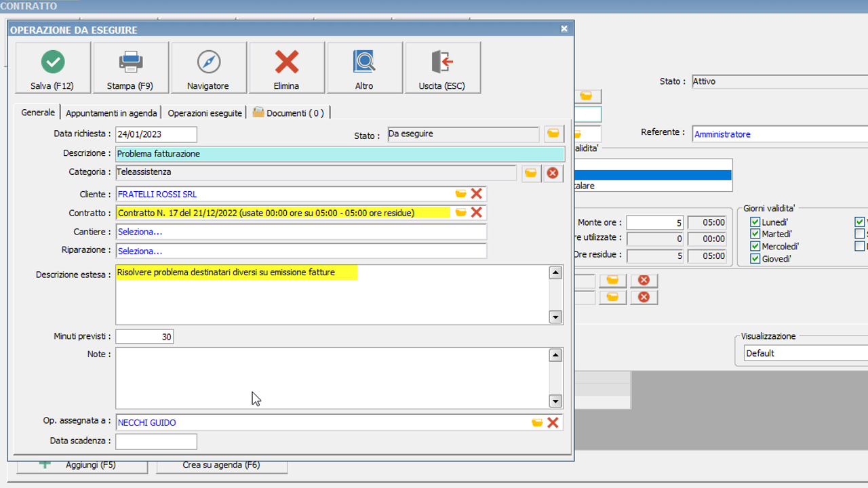
Task: Toggle the Martedi' checkbox
Action: [755, 235]
